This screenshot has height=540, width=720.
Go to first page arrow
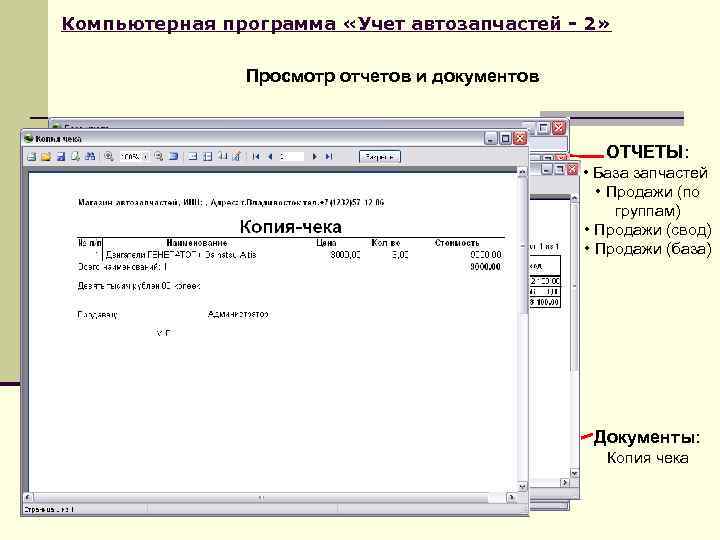click(x=256, y=157)
